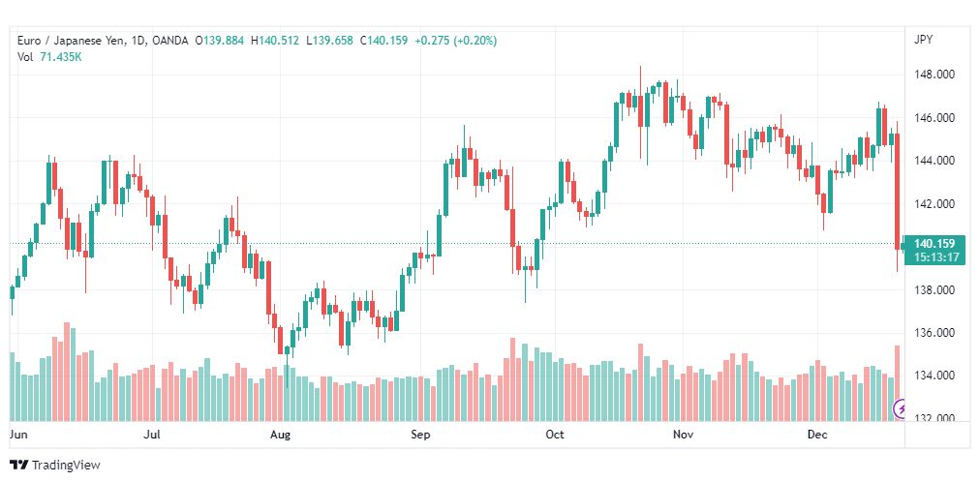The height and width of the screenshot is (482, 980).
Task: Click the open value O139.884
Action: (x=220, y=41)
